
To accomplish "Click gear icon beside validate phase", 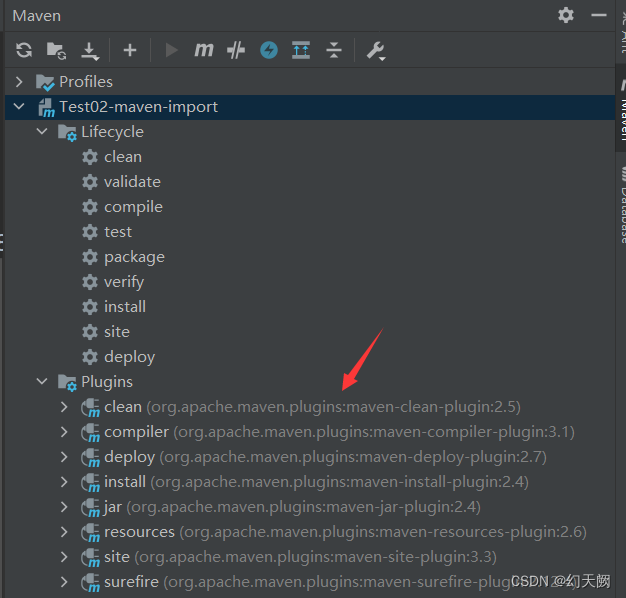I will pos(90,182).
